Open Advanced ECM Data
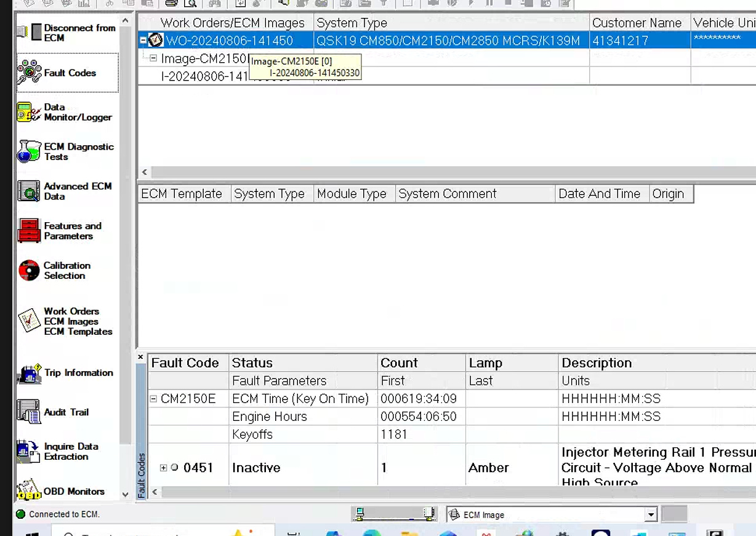 29,191
